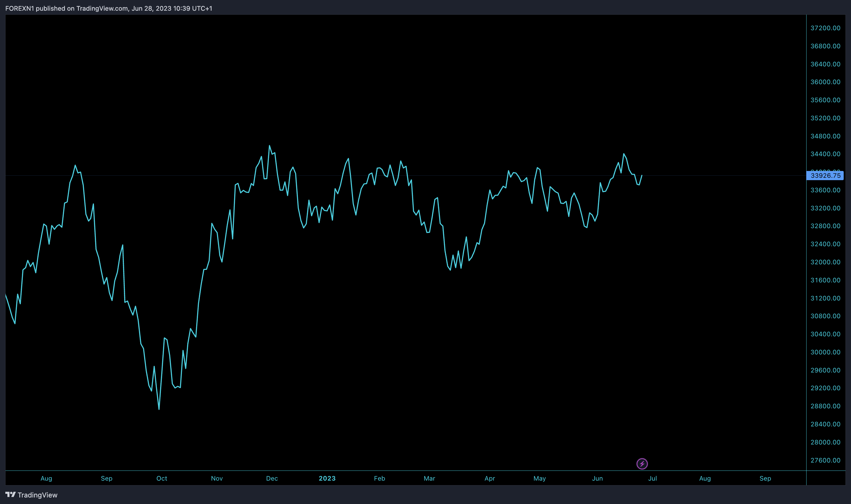Click the Aug label after Jul
The height and width of the screenshot is (504, 851).
click(705, 479)
